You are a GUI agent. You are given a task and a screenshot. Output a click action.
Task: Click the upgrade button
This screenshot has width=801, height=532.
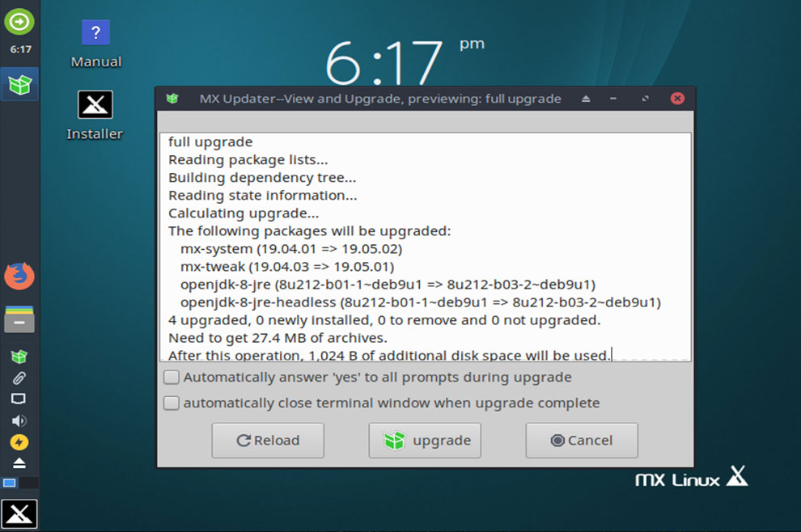pyautogui.click(x=425, y=440)
